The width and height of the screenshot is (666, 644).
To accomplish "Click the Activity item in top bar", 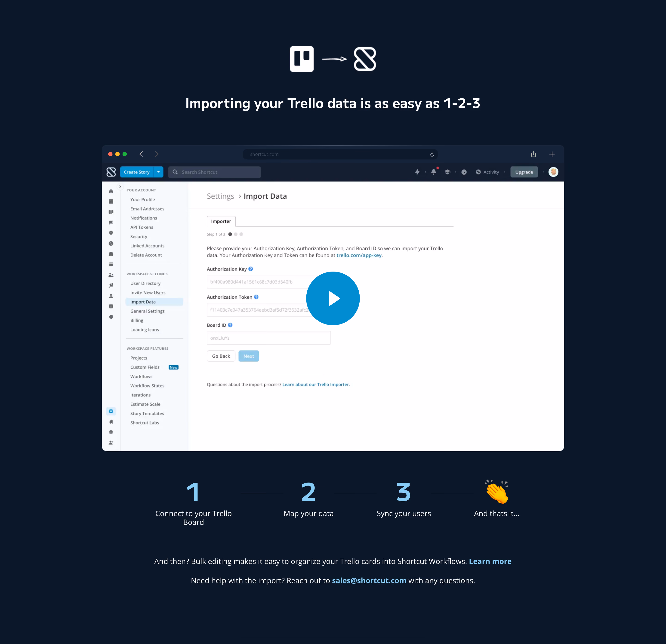I will coord(487,172).
